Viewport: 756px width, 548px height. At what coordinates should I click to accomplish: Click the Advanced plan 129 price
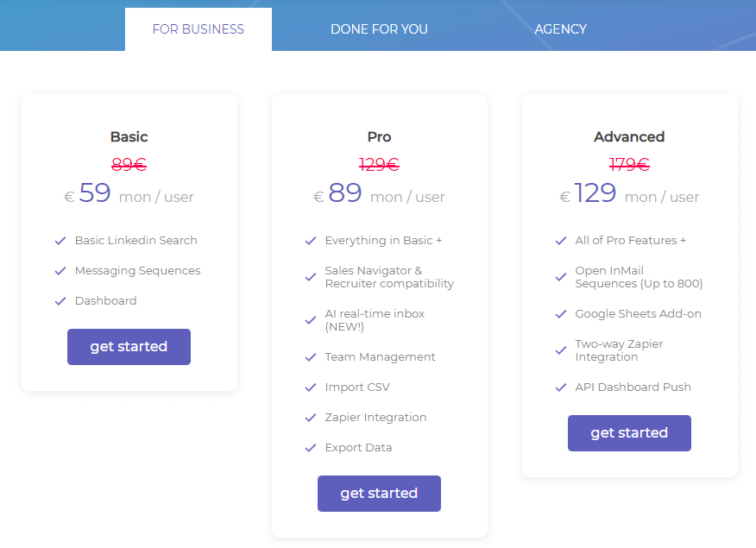(595, 192)
